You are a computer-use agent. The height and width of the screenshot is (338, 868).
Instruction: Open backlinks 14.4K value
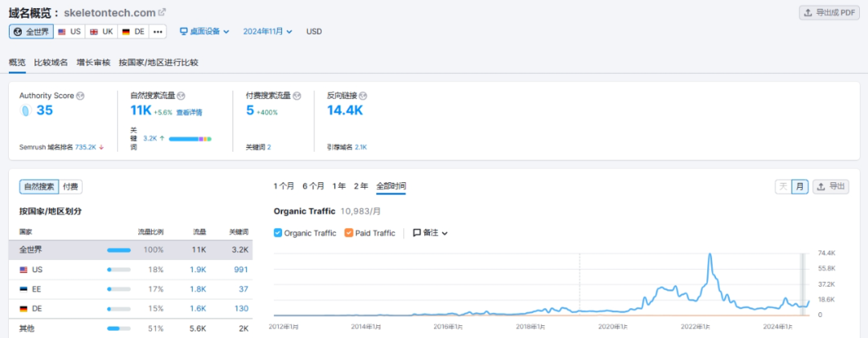point(345,110)
